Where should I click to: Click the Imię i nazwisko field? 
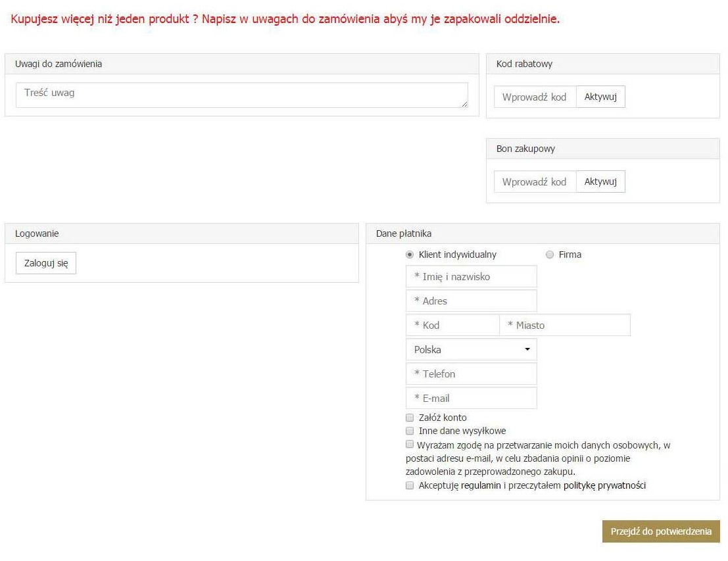click(x=471, y=277)
